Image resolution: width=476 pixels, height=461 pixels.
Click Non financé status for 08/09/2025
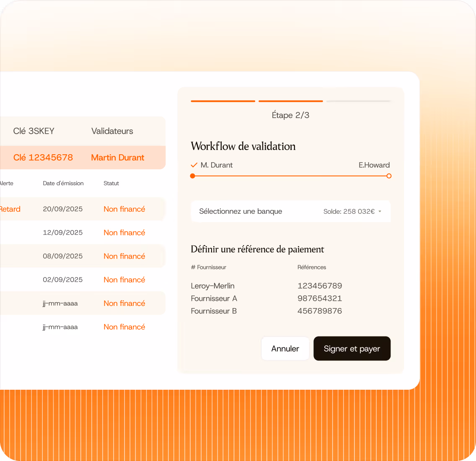point(124,256)
